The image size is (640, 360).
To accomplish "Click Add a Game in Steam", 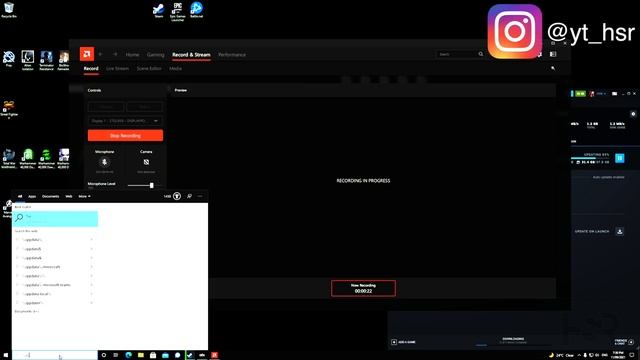I will (x=404, y=342).
